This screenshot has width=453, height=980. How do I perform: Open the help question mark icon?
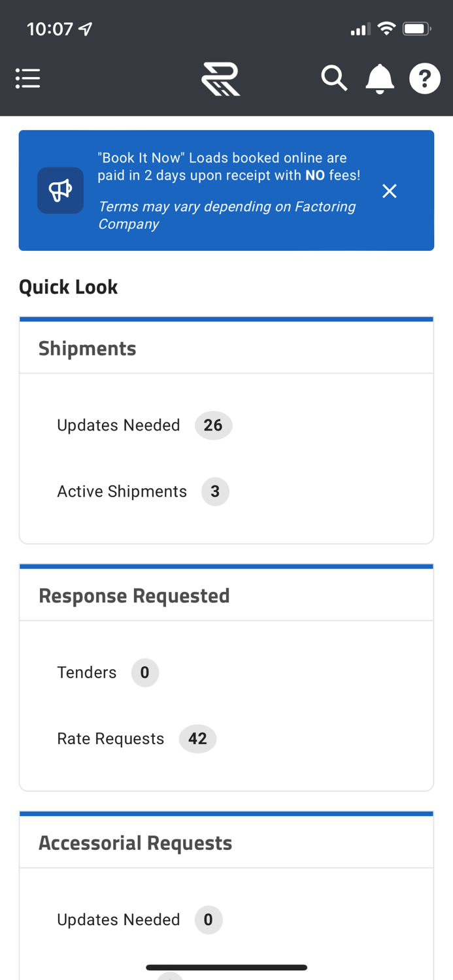tap(424, 79)
